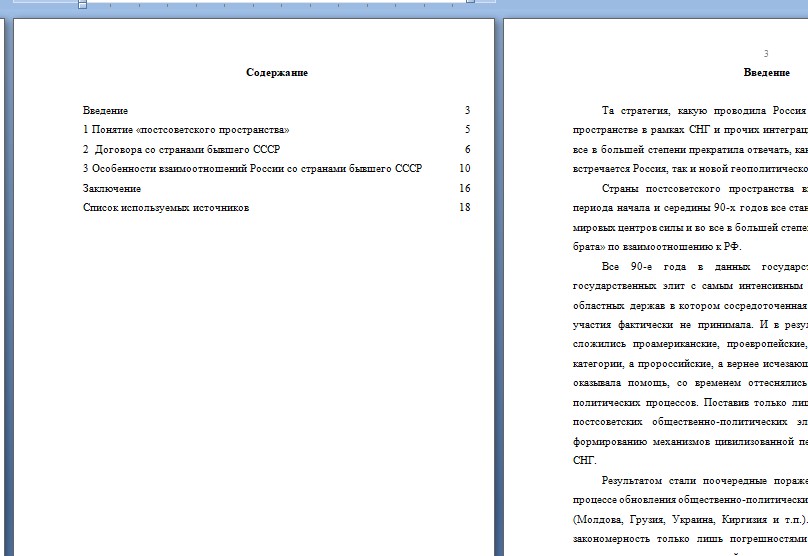The height and width of the screenshot is (556, 808).
Task: Click page number 10 in contents
Action: [464, 169]
